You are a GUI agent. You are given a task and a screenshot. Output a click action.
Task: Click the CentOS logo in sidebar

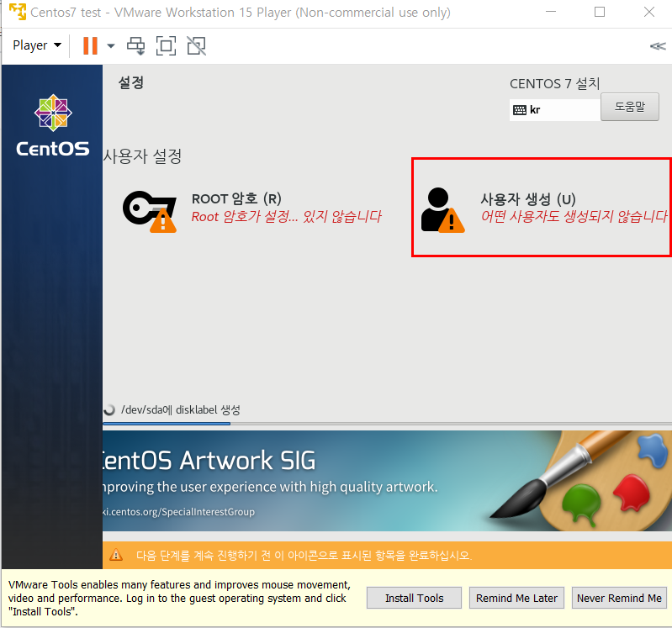53,125
